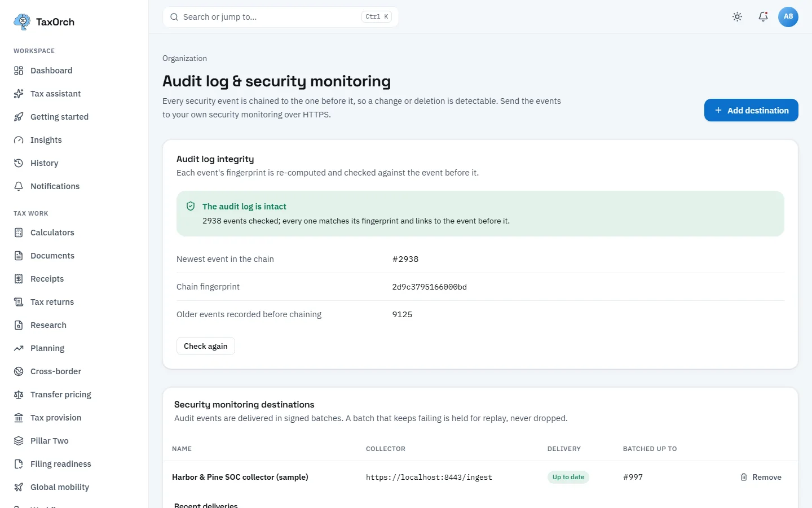Image resolution: width=812 pixels, height=508 pixels.
Task: Navigate to Planning in the sidebar
Action: 74,348
